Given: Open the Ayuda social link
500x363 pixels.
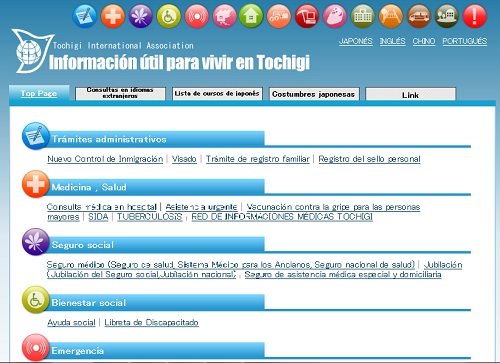Looking at the screenshot, I should (71, 323).
